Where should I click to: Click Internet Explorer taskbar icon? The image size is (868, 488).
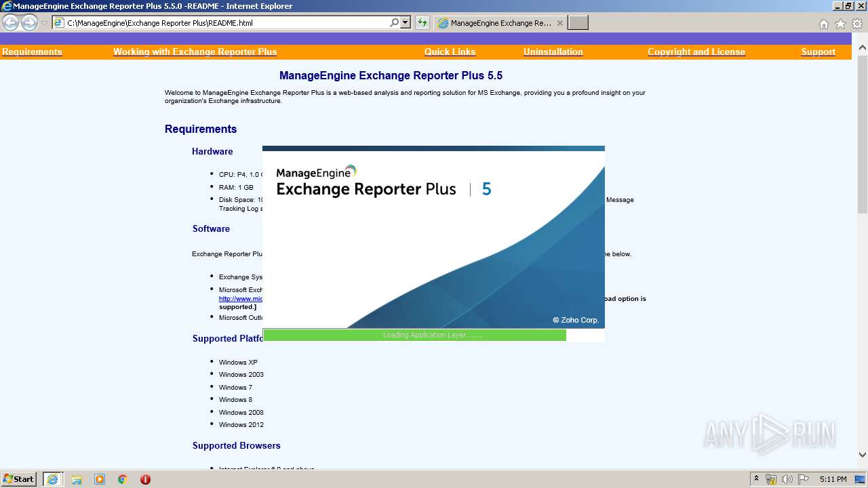point(52,479)
